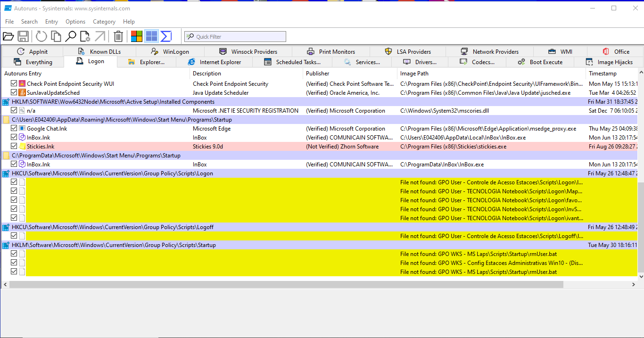Click the Google Chat.lnk entry icon

[22, 129]
